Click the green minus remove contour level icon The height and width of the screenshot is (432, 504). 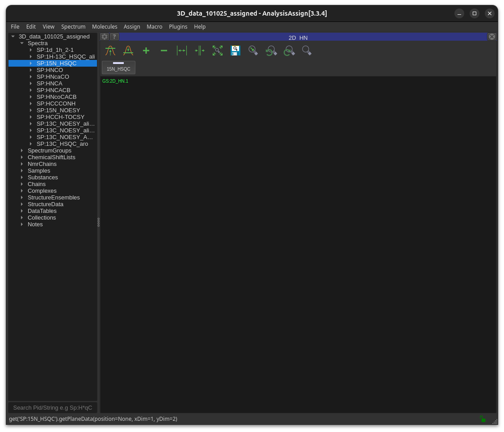pyautogui.click(x=164, y=51)
